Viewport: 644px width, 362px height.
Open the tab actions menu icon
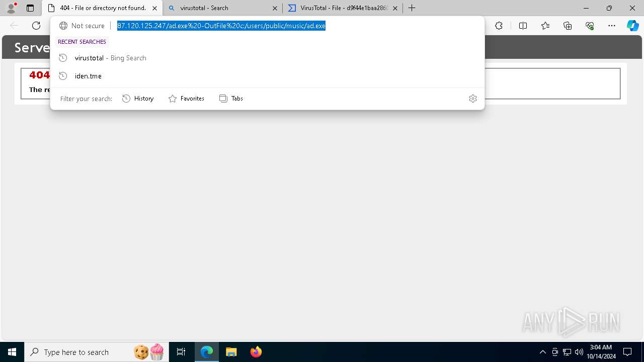click(x=30, y=8)
